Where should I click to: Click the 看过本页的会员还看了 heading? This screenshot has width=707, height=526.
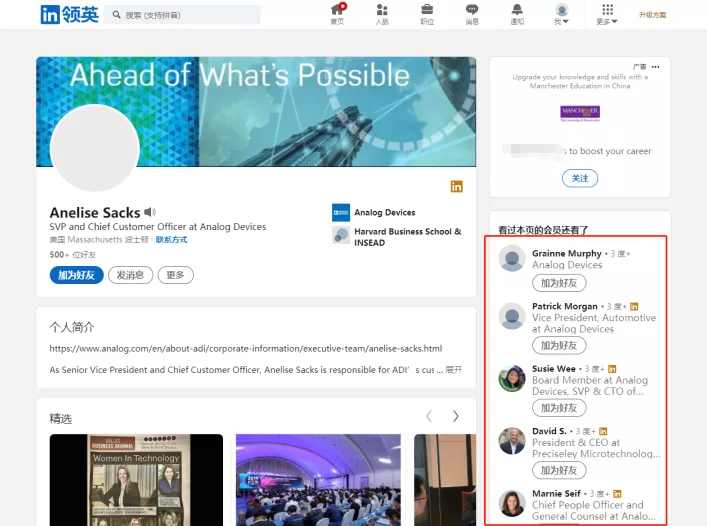point(543,230)
